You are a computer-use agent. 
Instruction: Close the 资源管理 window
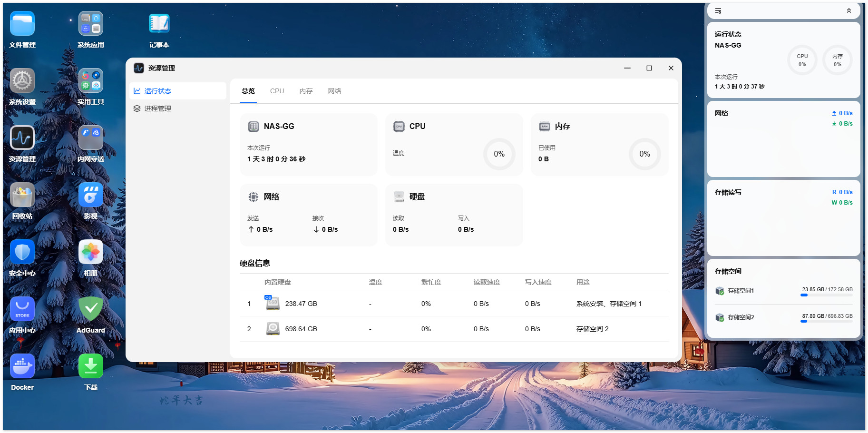(671, 68)
